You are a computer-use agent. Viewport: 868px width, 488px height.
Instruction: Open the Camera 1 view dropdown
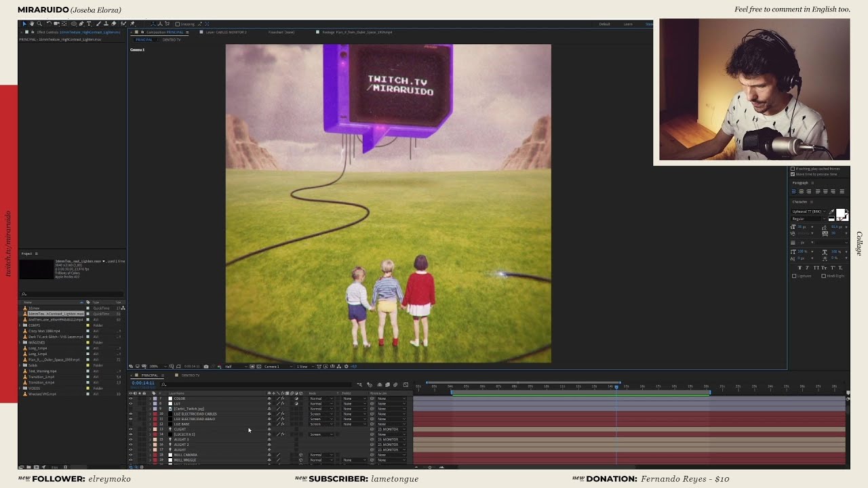277,367
